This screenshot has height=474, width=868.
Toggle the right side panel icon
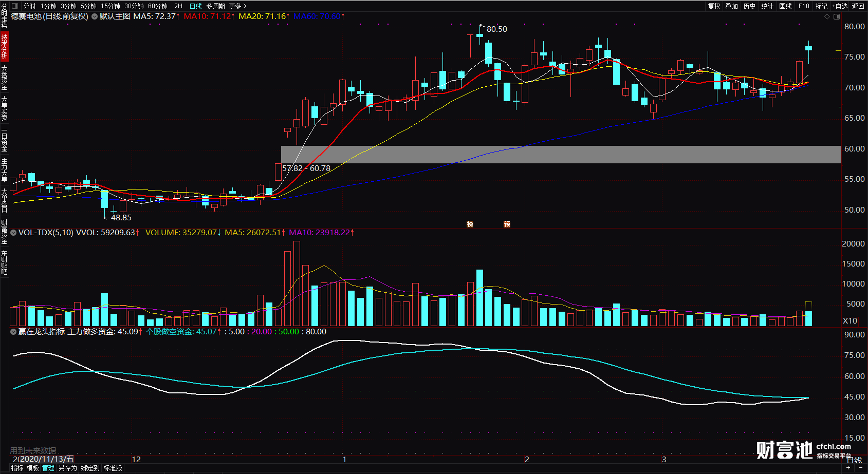[x=836, y=16]
